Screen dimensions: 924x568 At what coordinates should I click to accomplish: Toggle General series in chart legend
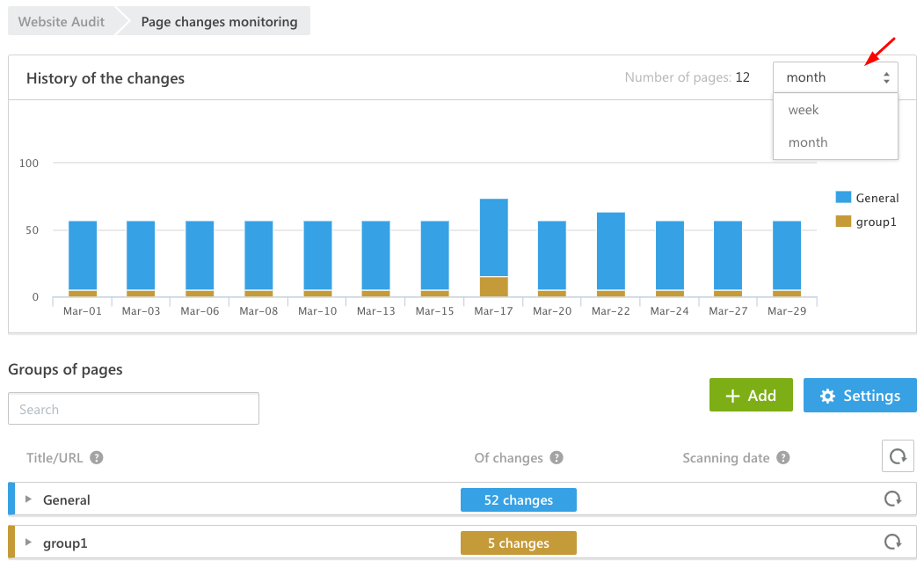point(867,198)
